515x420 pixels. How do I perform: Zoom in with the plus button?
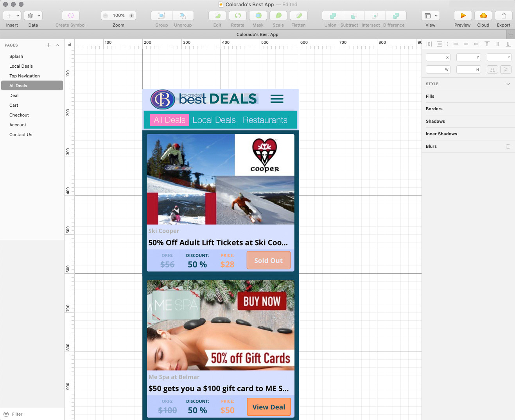point(131,16)
